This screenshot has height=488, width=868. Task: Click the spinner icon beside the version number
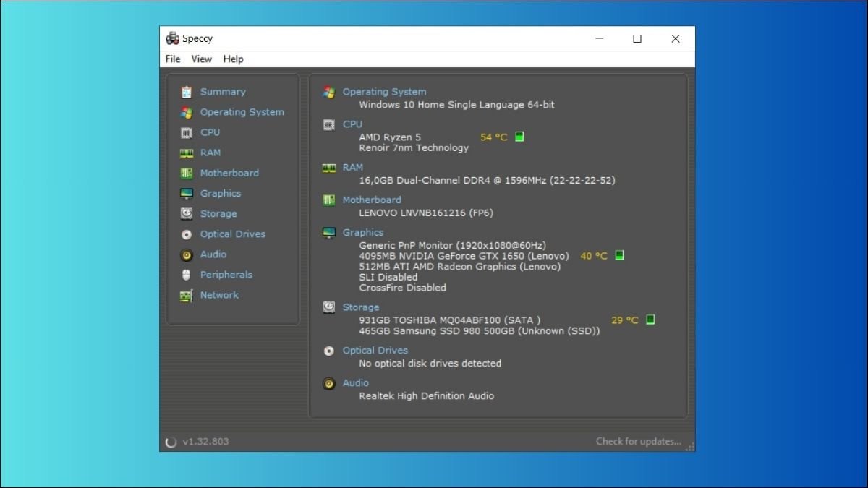tap(172, 441)
